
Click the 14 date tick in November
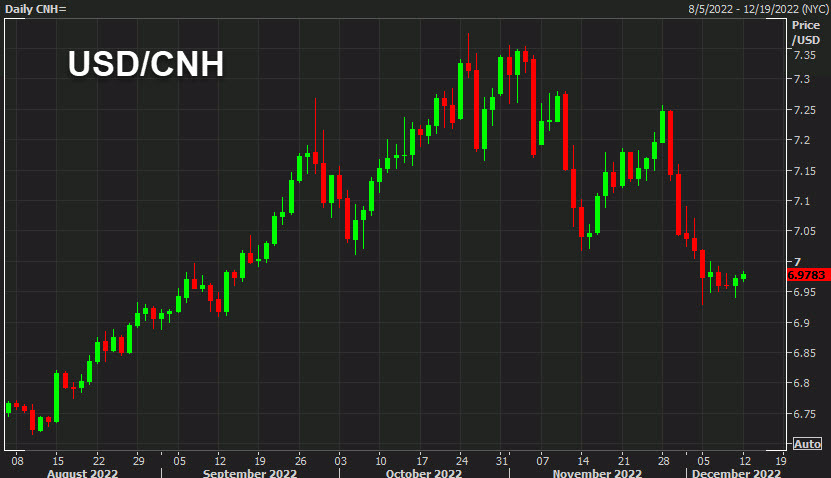coord(583,461)
